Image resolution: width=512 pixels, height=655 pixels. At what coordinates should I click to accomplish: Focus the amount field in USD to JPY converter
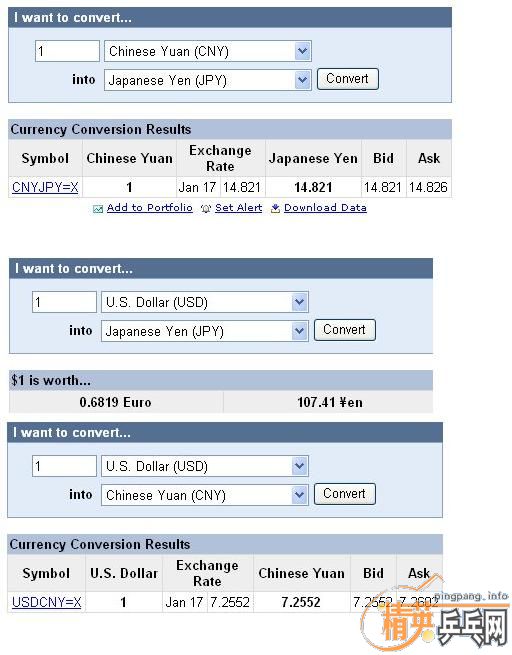point(64,302)
